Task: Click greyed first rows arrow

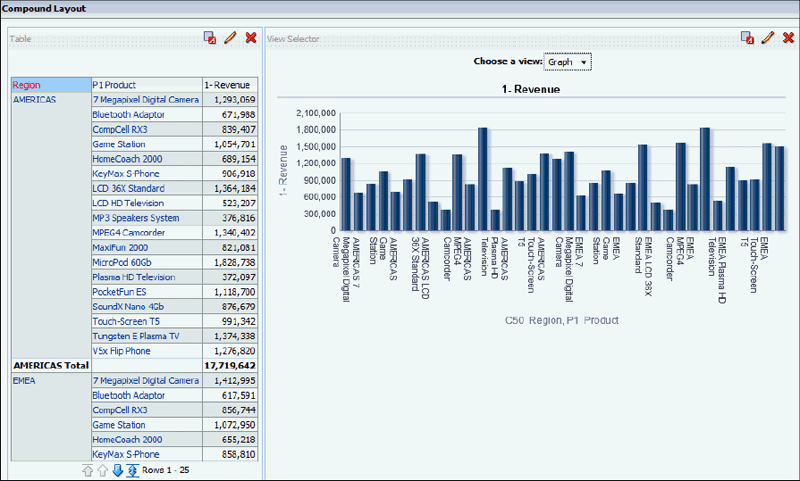Action: [88, 470]
